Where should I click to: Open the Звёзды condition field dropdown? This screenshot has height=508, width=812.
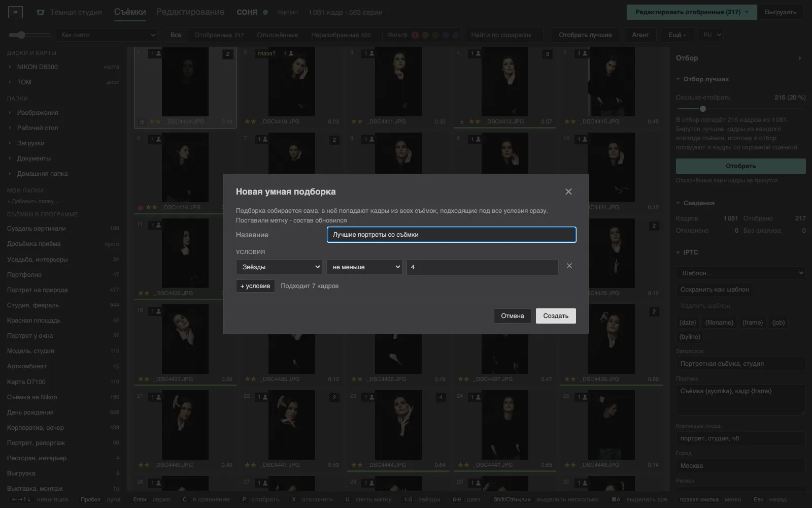click(x=279, y=267)
